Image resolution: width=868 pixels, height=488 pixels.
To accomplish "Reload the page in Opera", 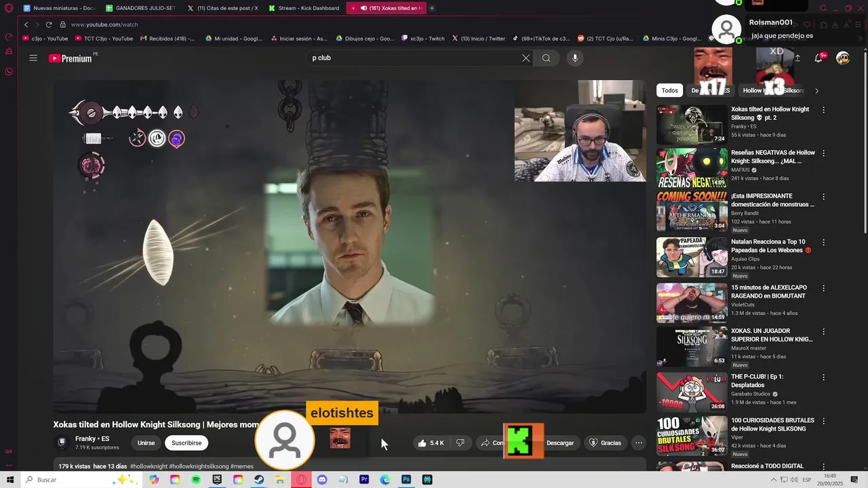I will click(49, 24).
